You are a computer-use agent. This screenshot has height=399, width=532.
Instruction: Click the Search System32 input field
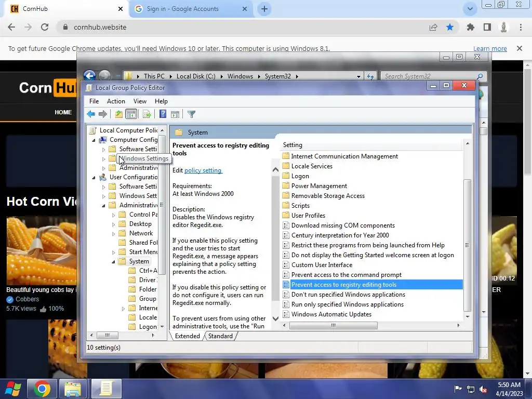pos(430,76)
